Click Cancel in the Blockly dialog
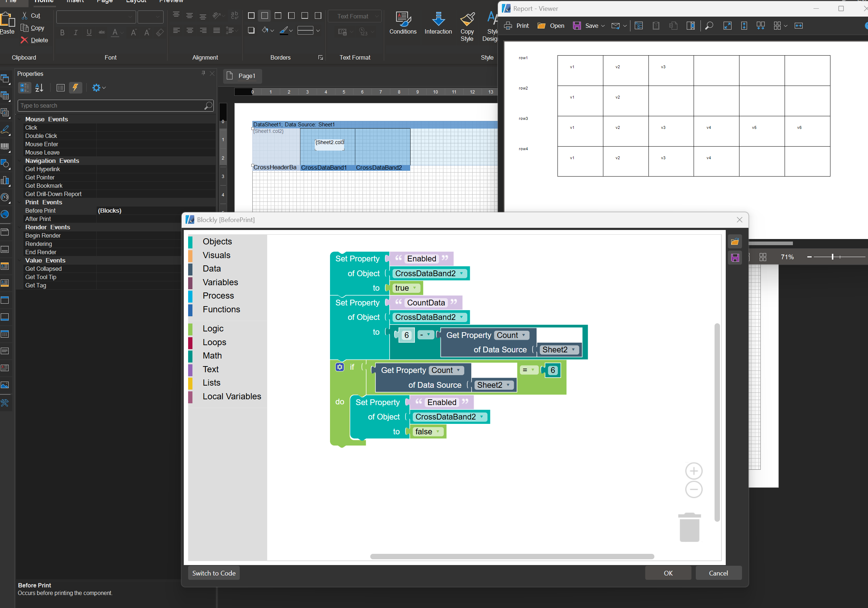Viewport: 868px width, 608px height. click(x=718, y=573)
